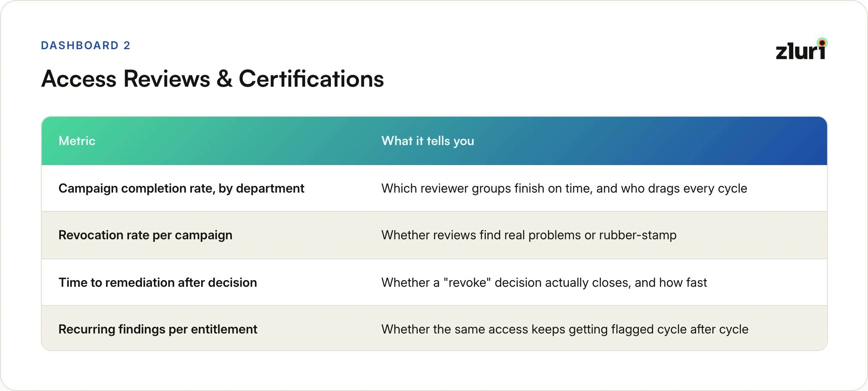
Task: Select Time to remediation after decision
Action: (x=158, y=283)
